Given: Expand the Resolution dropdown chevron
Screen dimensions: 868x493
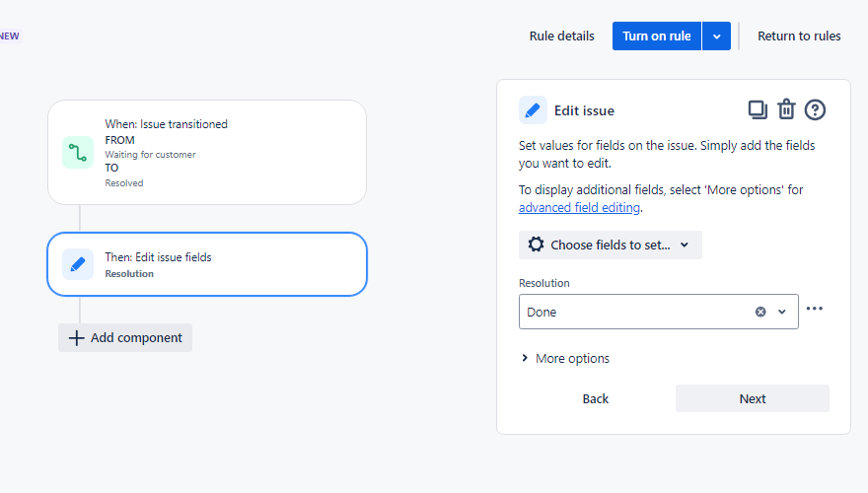Looking at the screenshot, I should pos(782,312).
